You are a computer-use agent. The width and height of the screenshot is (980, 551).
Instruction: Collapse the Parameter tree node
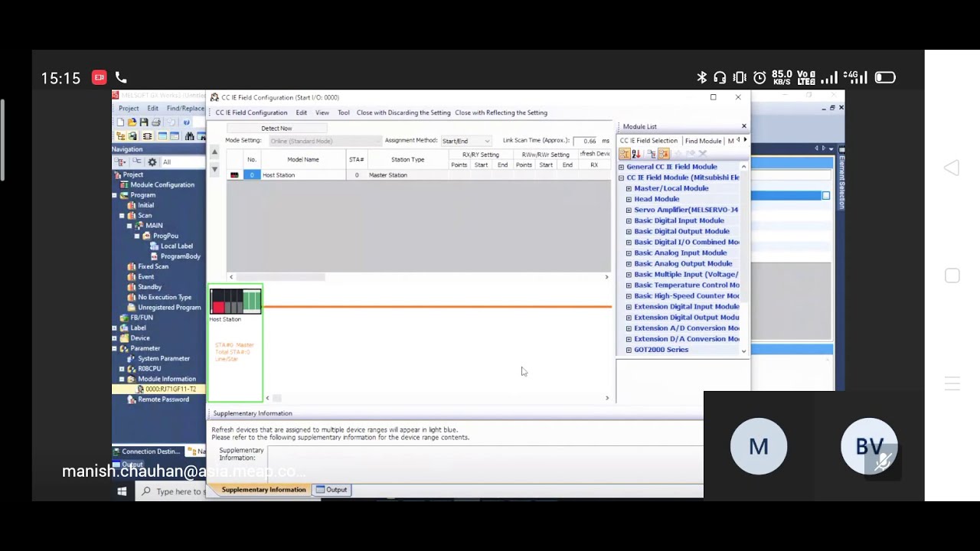tap(115, 348)
